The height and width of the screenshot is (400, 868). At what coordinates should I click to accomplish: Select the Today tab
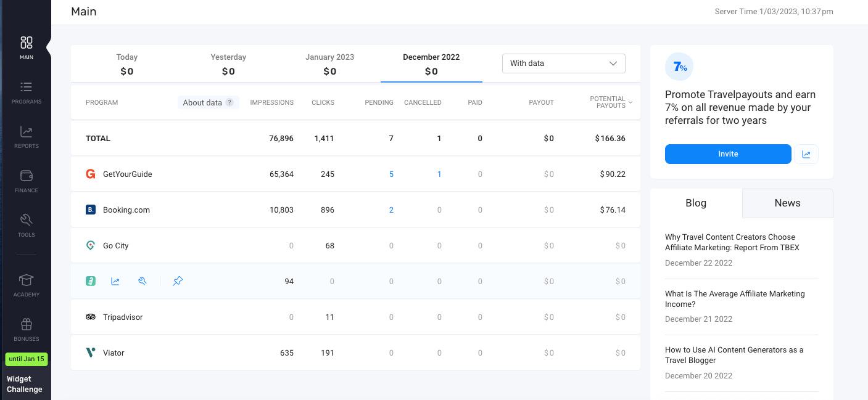126,64
